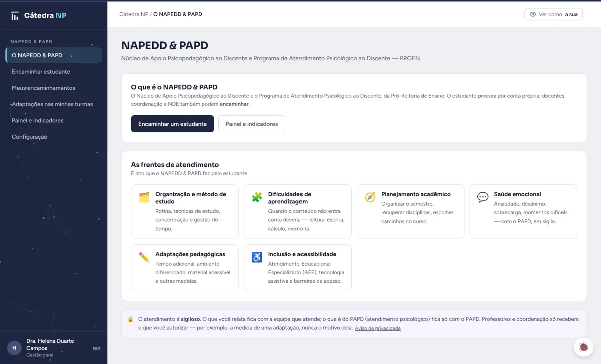Click the Encaminhar um estudante button
Viewport: 601px width, 364px height.
click(x=172, y=124)
